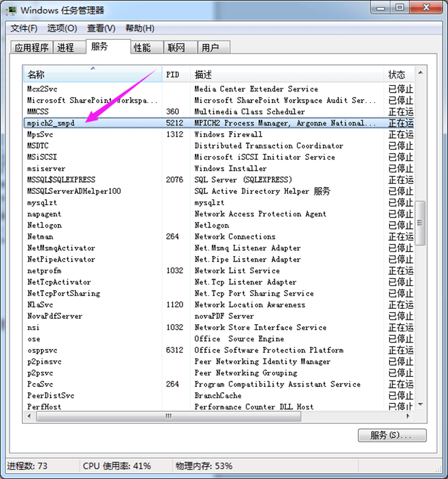Image resolution: width=448 pixels, height=479 pixels.
Task: Switch to the 联网 tab
Action: coord(181,48)
